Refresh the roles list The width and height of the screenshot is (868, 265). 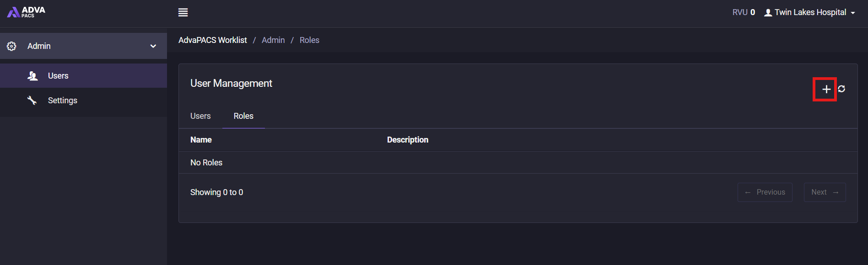click(841, 89)
